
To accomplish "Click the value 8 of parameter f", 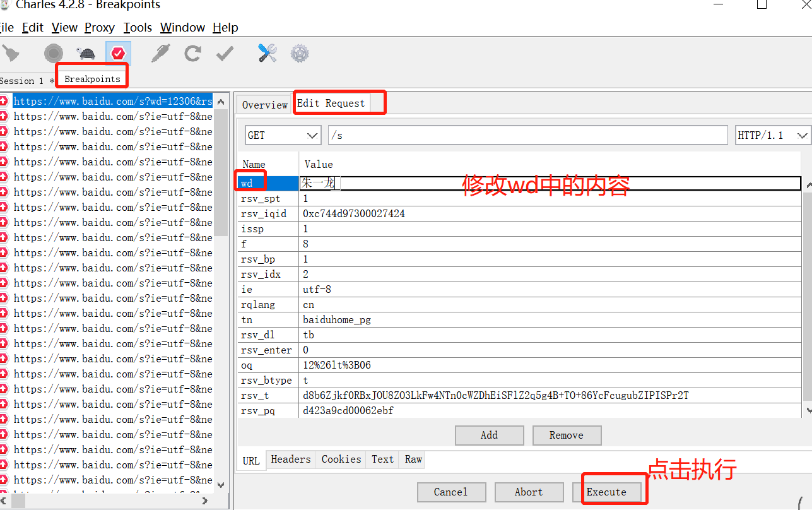I will [305, 244].
